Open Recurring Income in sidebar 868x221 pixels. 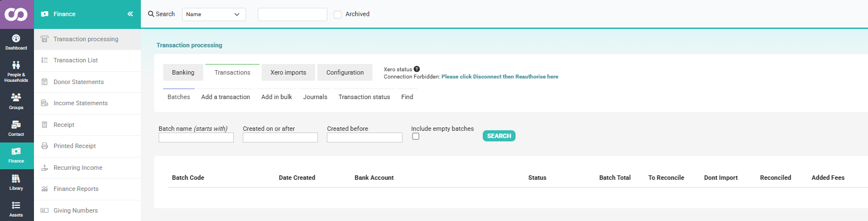click(87, 168)
